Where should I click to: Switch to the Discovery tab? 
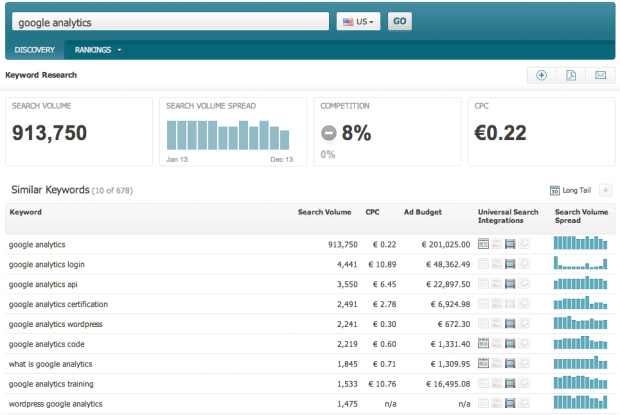coord(35,50)
